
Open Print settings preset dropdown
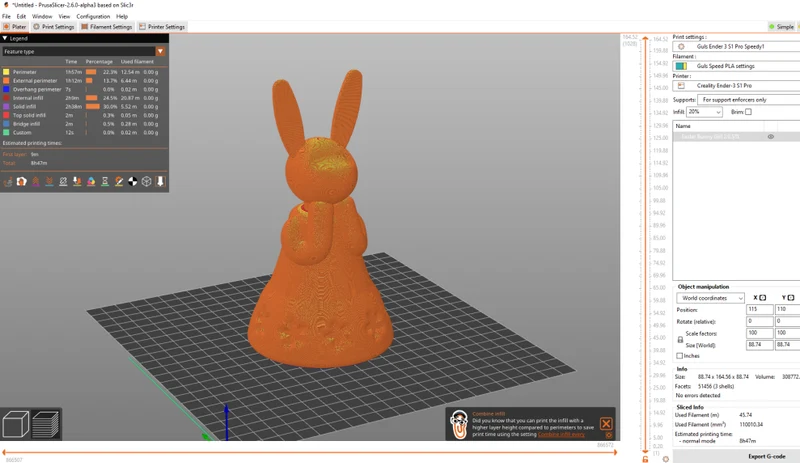coord(736,46)
